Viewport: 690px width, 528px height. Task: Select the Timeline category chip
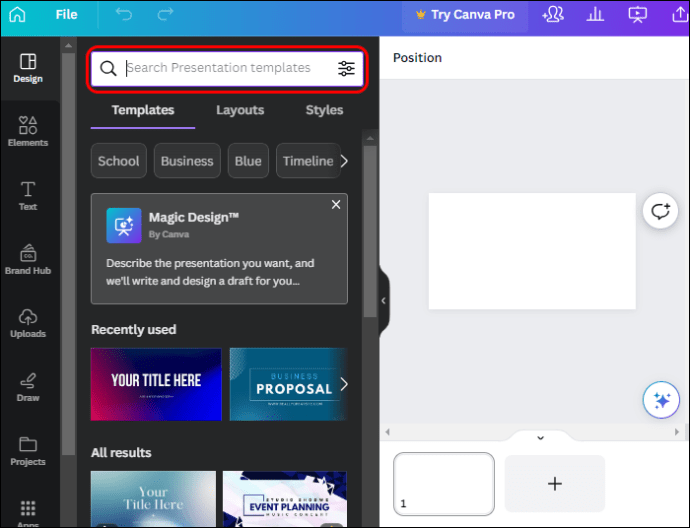308,161
